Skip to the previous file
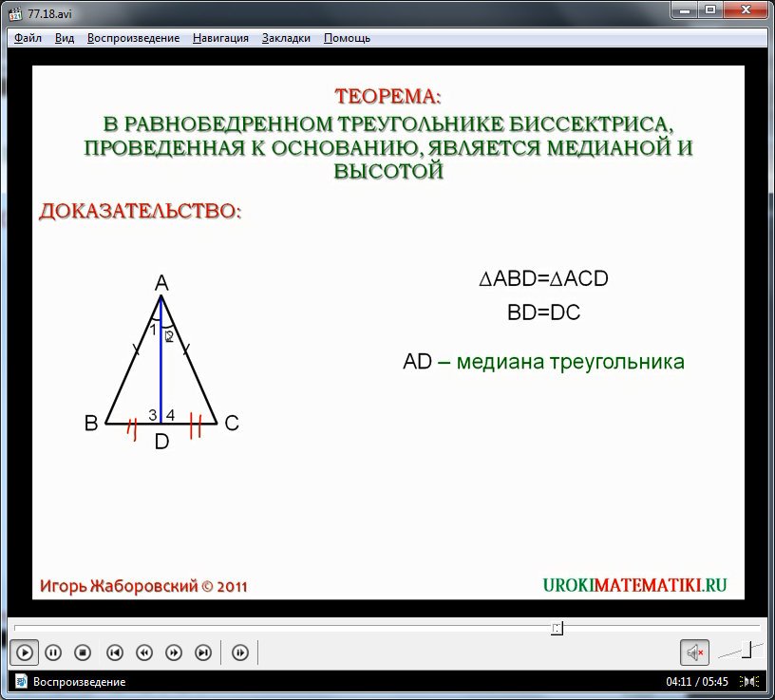Viewport: 775px width, 700px height. pyautogui.click(x=115, y=653)
